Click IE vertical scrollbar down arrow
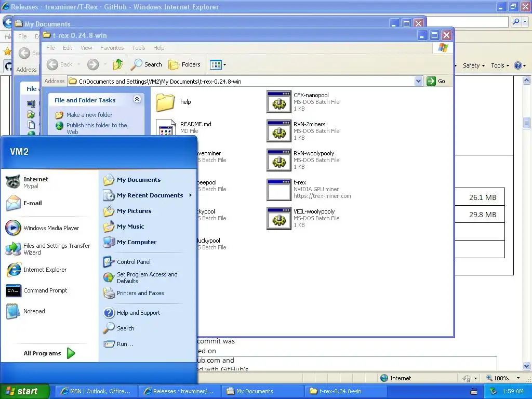Viewport: 532px width, 399px height. tap(527, 366)
